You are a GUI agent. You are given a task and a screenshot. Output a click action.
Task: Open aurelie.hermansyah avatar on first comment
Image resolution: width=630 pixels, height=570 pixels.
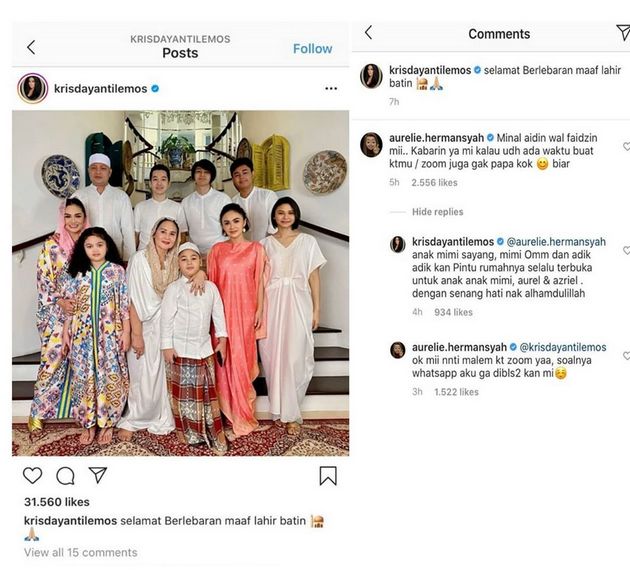371,145
